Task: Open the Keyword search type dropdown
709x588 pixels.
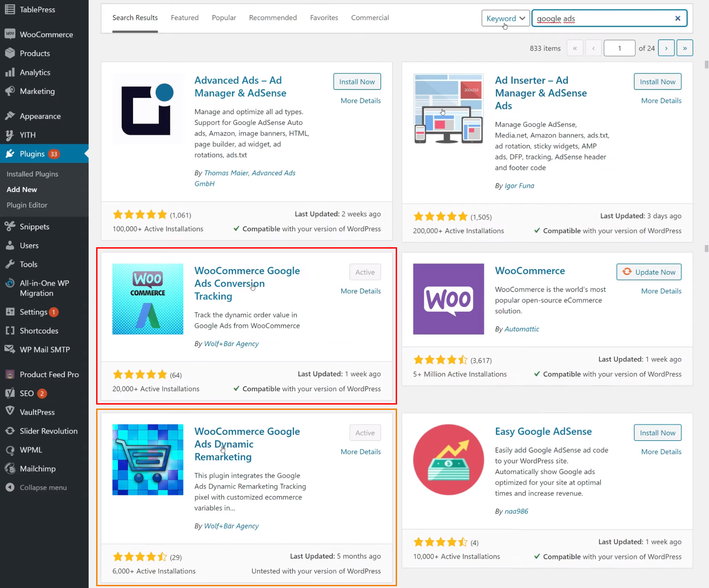Action: (x=506, y=18)
